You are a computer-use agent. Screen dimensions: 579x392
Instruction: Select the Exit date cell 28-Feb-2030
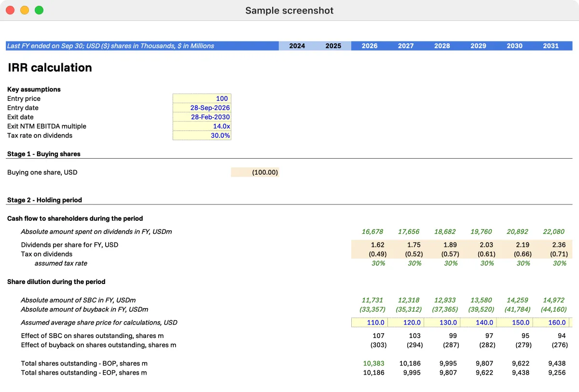coord(202,117)
